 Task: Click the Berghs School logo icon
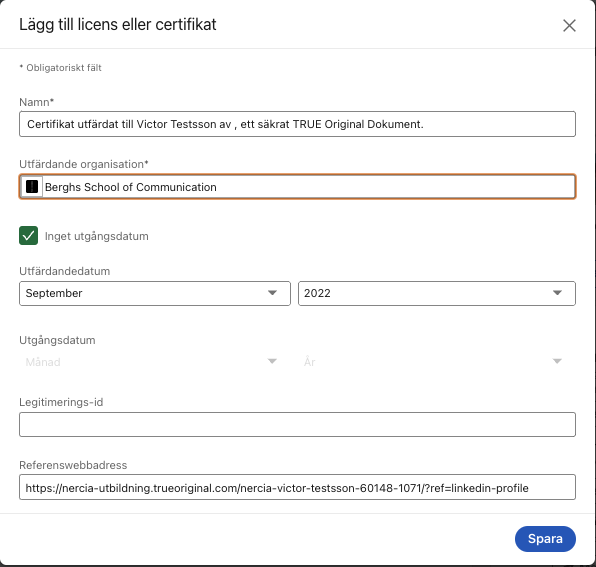[x=32, y=187]
